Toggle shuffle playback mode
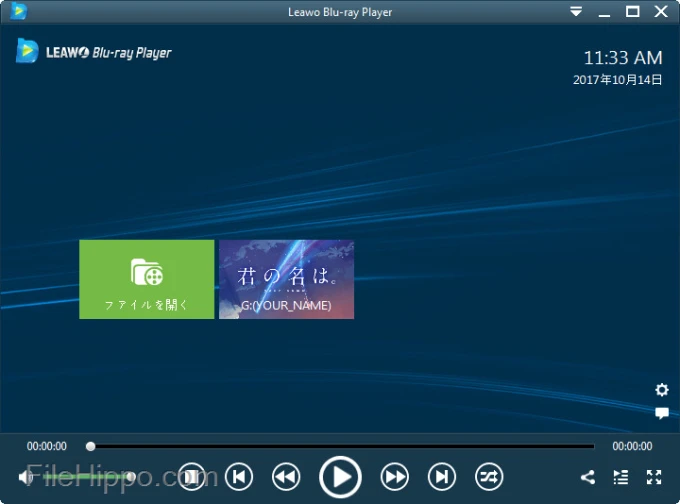The width and height of the screenshot is (680, 504). (489, 477)
